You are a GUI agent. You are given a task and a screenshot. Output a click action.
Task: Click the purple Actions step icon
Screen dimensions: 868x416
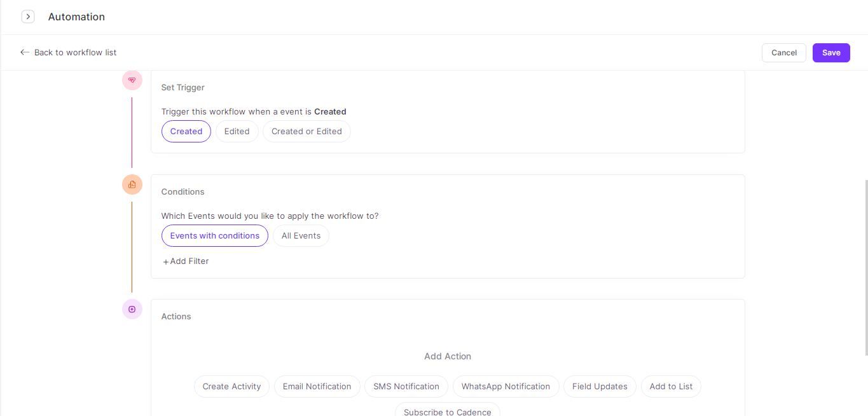132,309
